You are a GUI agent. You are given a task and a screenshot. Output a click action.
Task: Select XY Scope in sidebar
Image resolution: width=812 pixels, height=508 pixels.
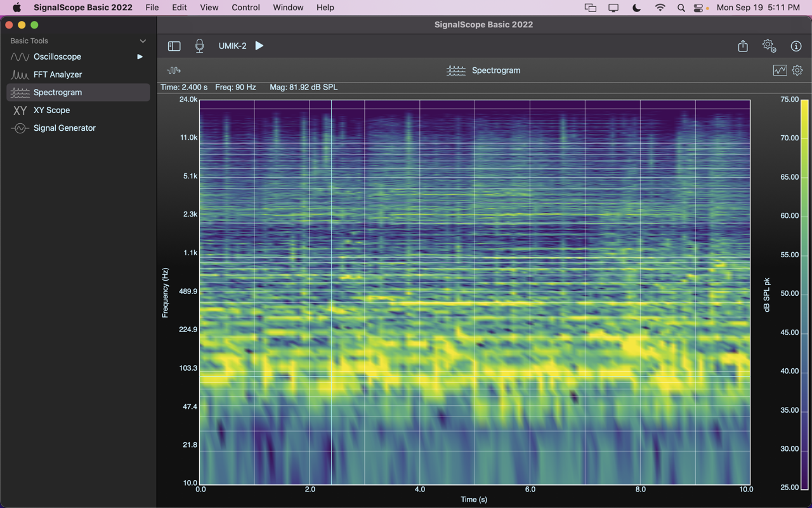pyautogui.click(x=51, y=110)
